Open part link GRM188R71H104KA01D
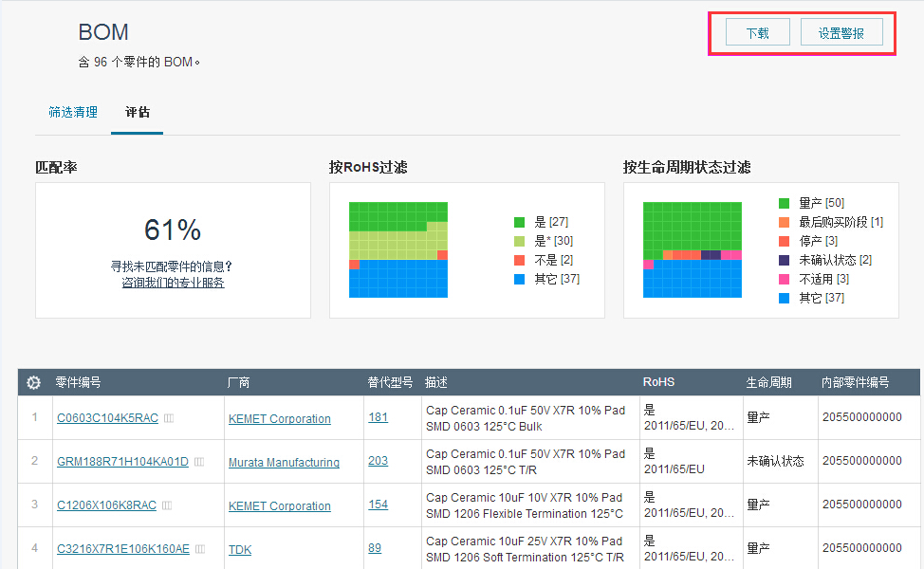The width and height of the screenshot is (924, 569). (122, 462)
